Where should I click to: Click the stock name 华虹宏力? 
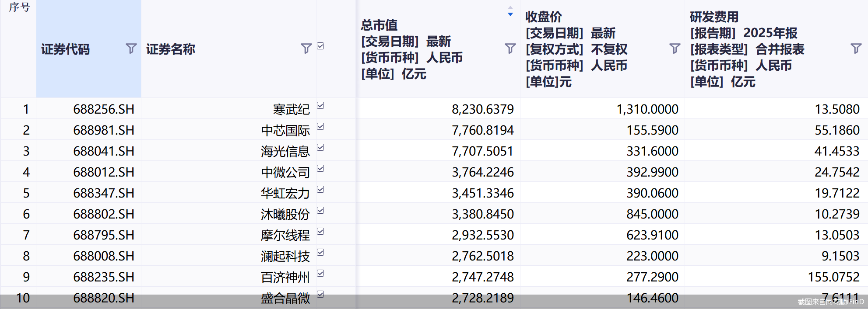[285, 193]
